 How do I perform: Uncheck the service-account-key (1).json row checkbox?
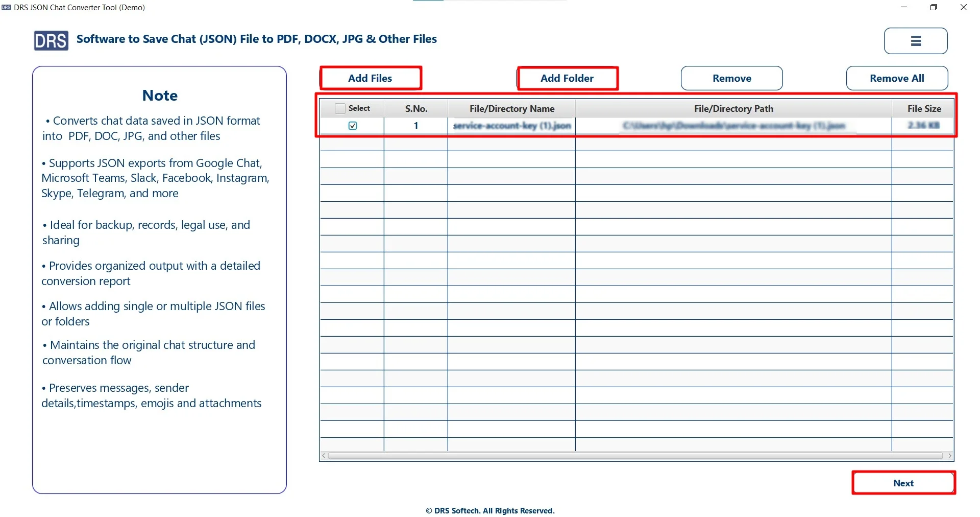353,125
